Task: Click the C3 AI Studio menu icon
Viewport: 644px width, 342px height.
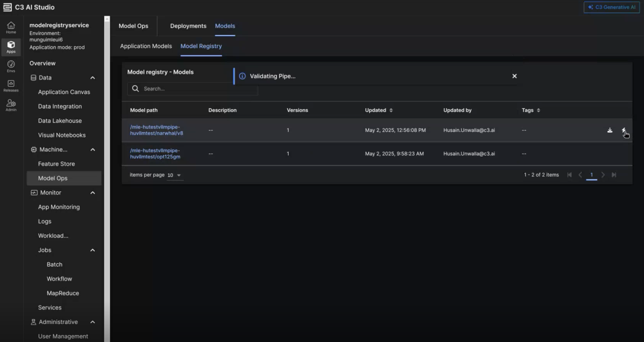Action: click(x=7, y=7)
